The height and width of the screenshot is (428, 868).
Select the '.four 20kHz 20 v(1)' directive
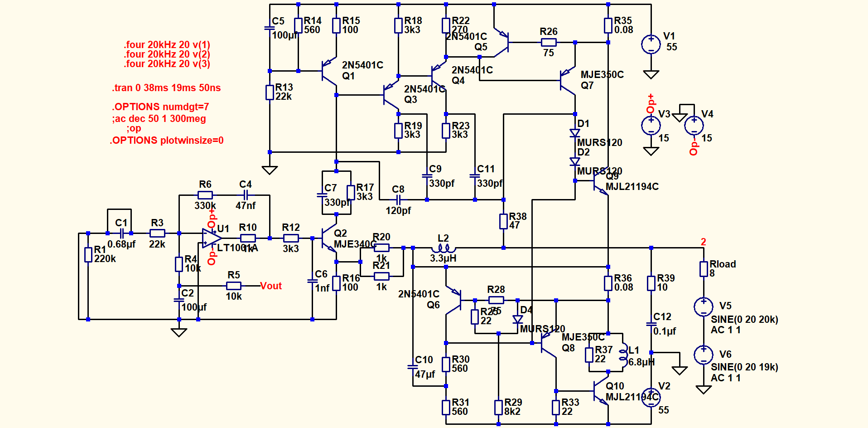click(167, 45)
